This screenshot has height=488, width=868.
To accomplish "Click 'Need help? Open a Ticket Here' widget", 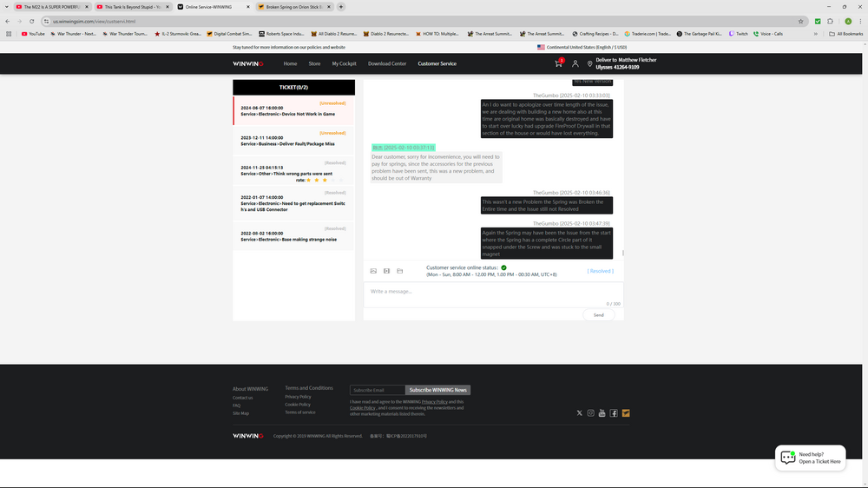I will click(811, 458).
